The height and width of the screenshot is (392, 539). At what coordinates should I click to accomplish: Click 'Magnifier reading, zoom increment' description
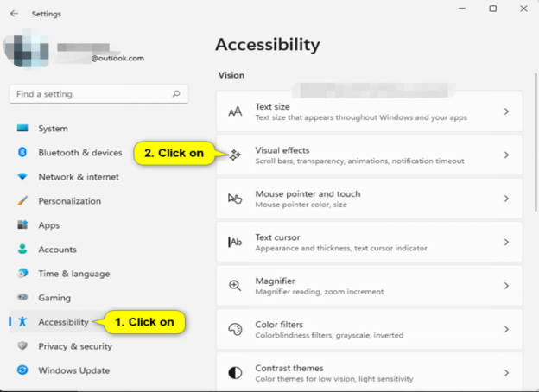320,292
